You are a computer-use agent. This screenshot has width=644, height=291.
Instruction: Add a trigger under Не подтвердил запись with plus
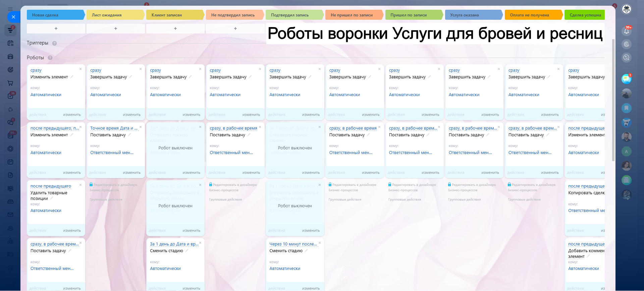point(235,28)
